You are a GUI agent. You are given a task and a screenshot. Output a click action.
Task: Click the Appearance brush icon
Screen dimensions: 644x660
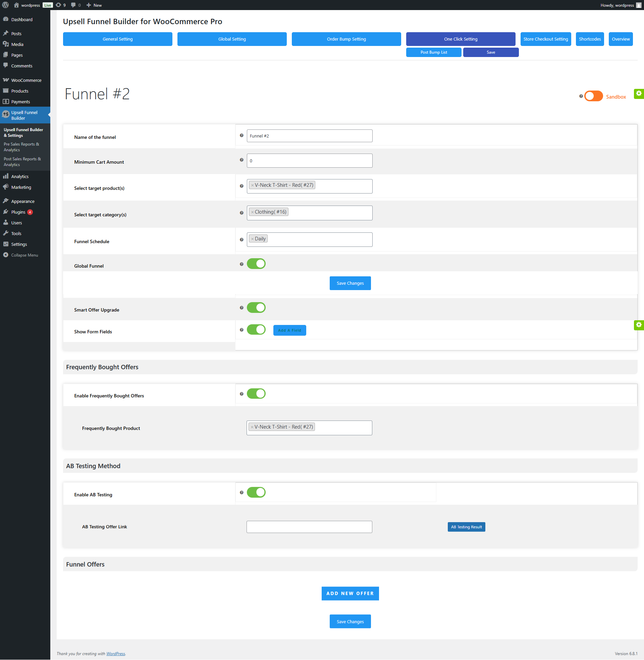[x=6, y=201]
